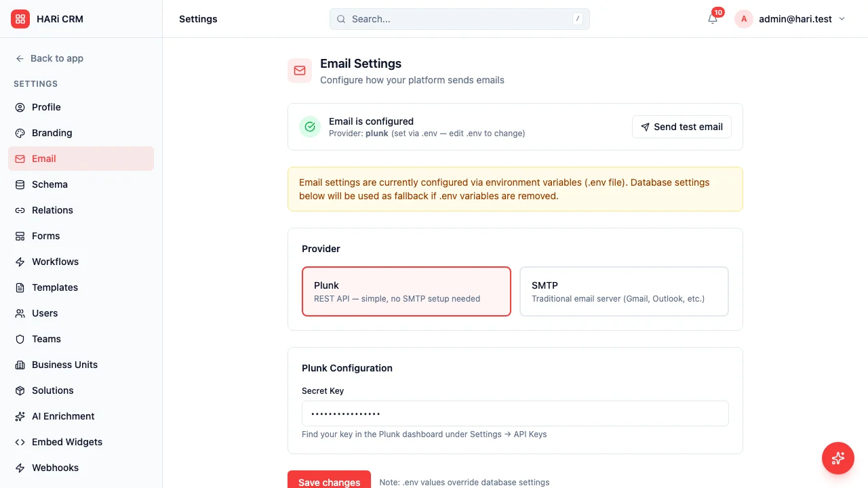Click the HARi CRM logo icon
The image size is (868, 488).
[x=20, y=19]
